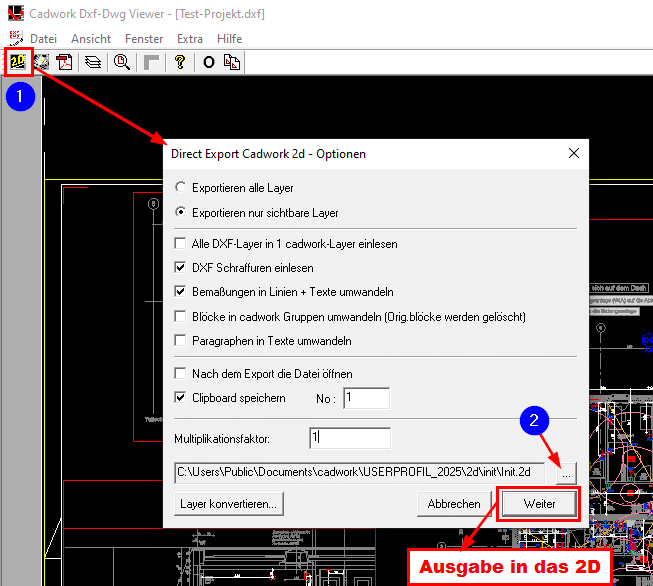Select 'Exportieren nur sichtbare Layer' option
This screenshot has height=586, width=653.
pos(180,212)
